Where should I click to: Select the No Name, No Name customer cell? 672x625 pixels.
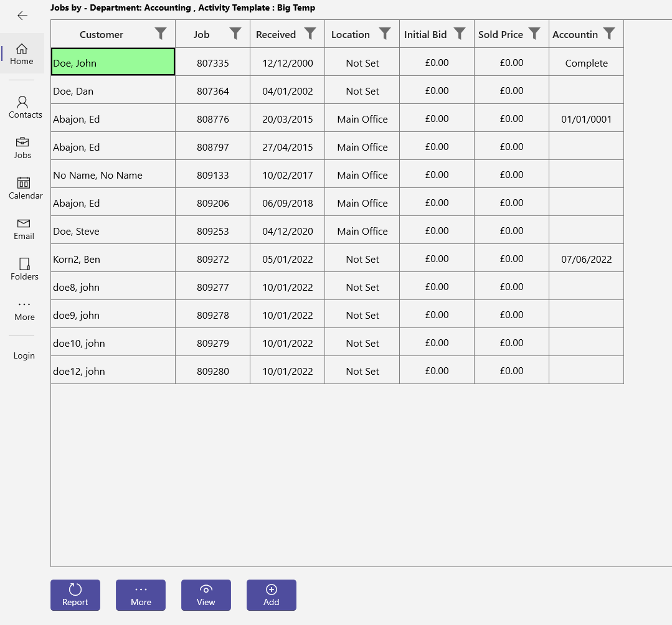pos(113,174)
